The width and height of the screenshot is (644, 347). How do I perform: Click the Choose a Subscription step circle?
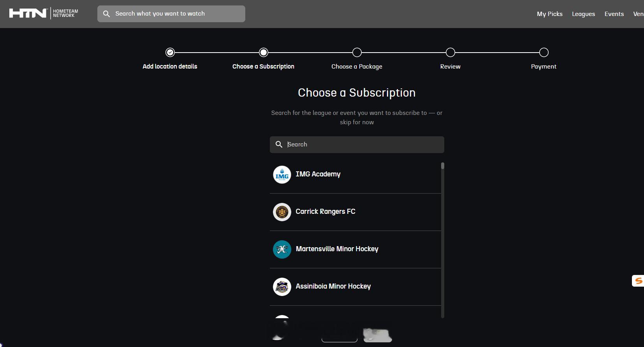tap(264, 52)
